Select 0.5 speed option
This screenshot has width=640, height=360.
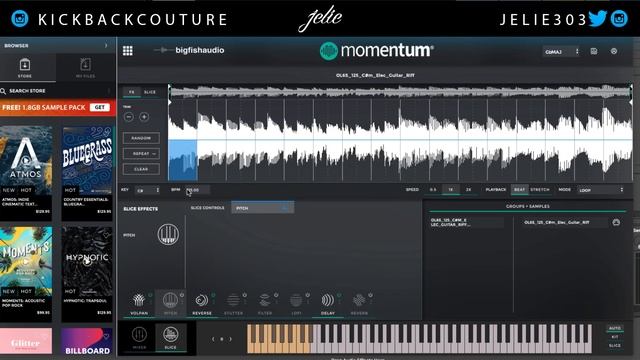point(433,190)
